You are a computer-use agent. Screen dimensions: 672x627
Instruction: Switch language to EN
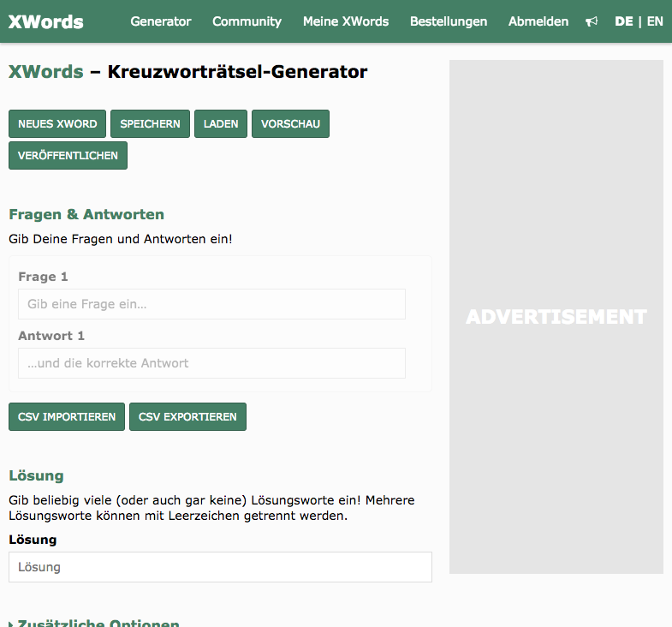coord(655,21)
